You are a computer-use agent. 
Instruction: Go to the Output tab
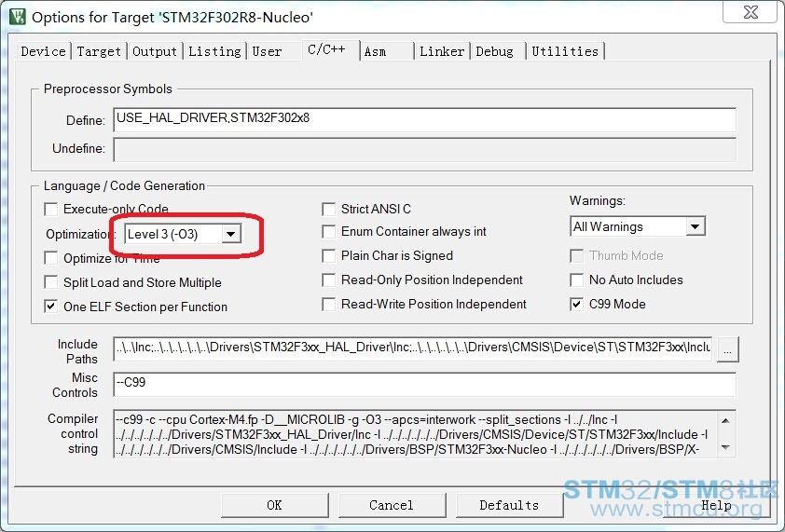(x=154, y=51)
